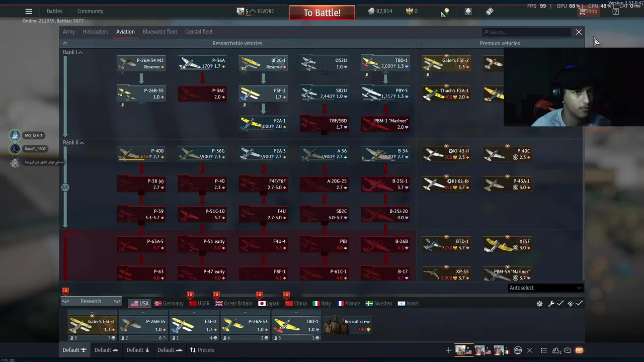644x362 pixels.
Task: Select the Germany nation
Action: click(x=169, y=304)
